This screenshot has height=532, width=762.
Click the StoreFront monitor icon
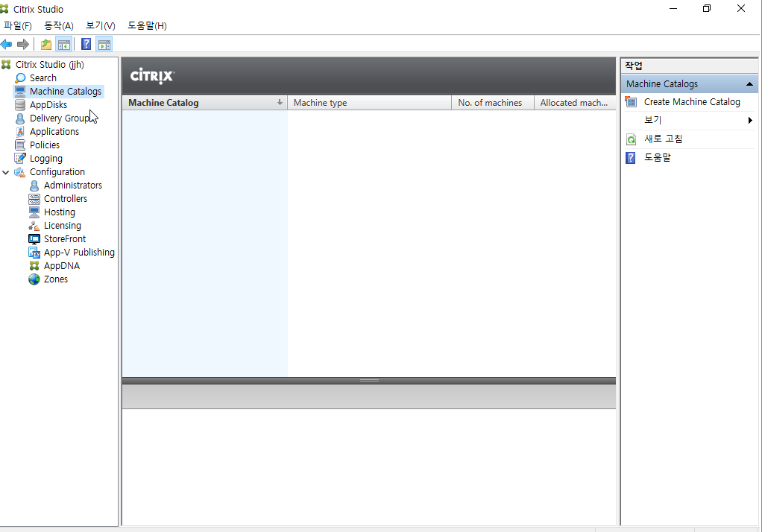click(34, 239)
